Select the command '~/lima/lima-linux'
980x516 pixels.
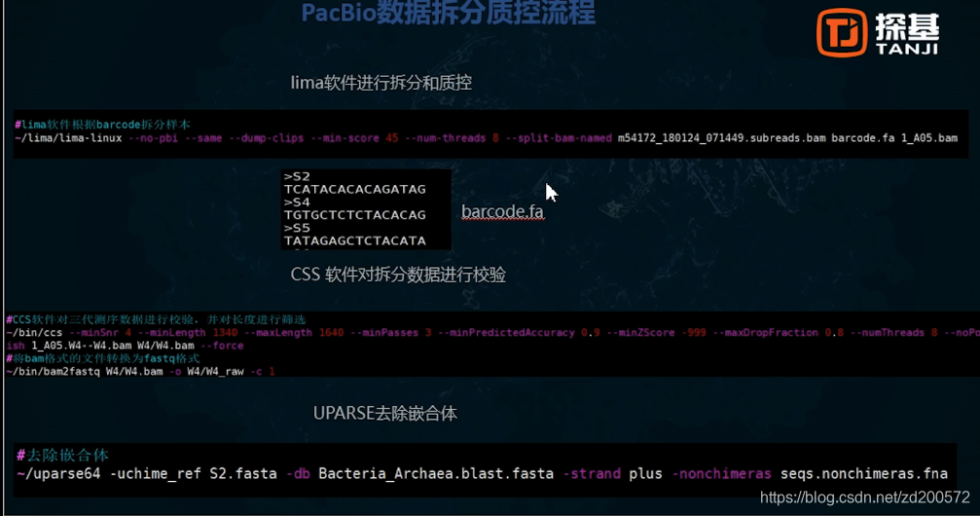tap(68, 137)
